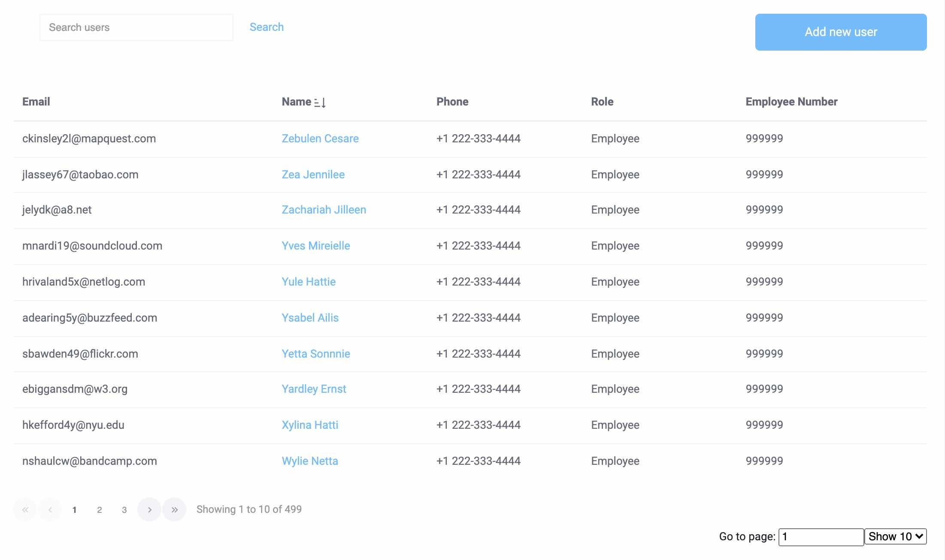Open the profile link for Zebulen Cesare
The image size is (945, 560).
tap(320, 138)
